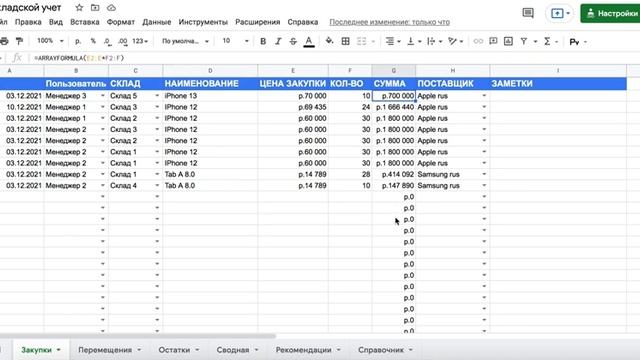Click the horizontal scrollbar

[x=138, y=336]
